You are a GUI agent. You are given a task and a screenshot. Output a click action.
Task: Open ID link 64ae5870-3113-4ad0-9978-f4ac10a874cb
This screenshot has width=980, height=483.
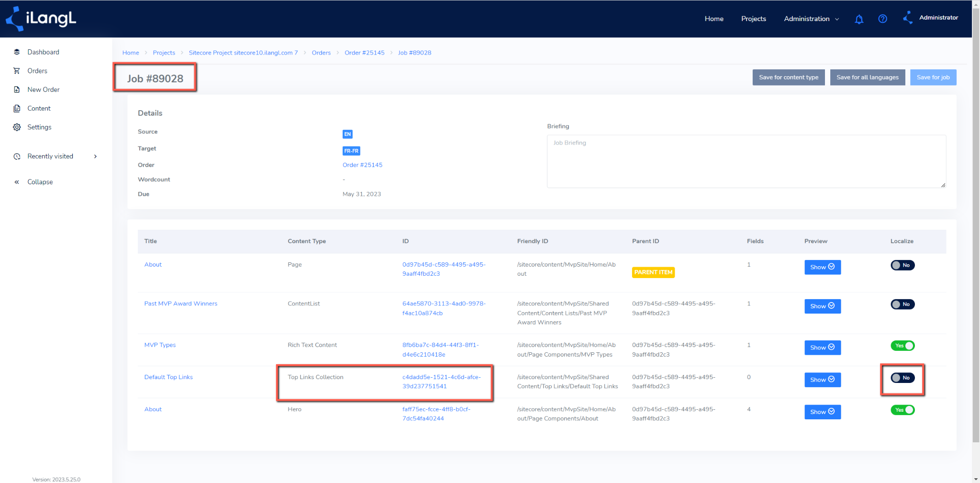(444, 308)
